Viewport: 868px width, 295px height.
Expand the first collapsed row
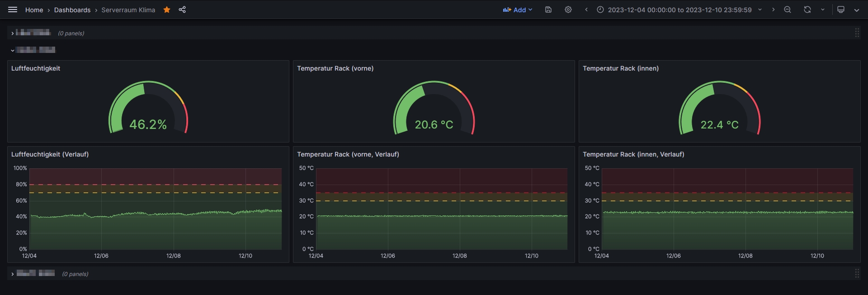(x=13, y=33)
